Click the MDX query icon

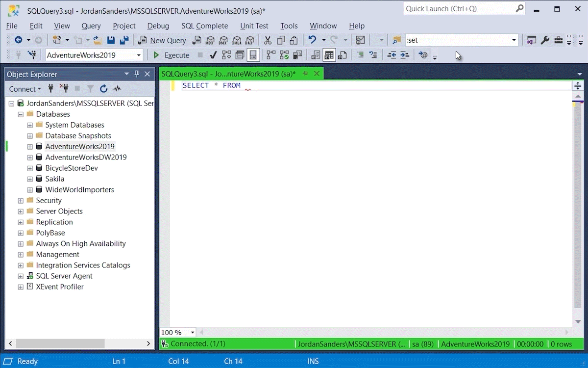(210, 40)
